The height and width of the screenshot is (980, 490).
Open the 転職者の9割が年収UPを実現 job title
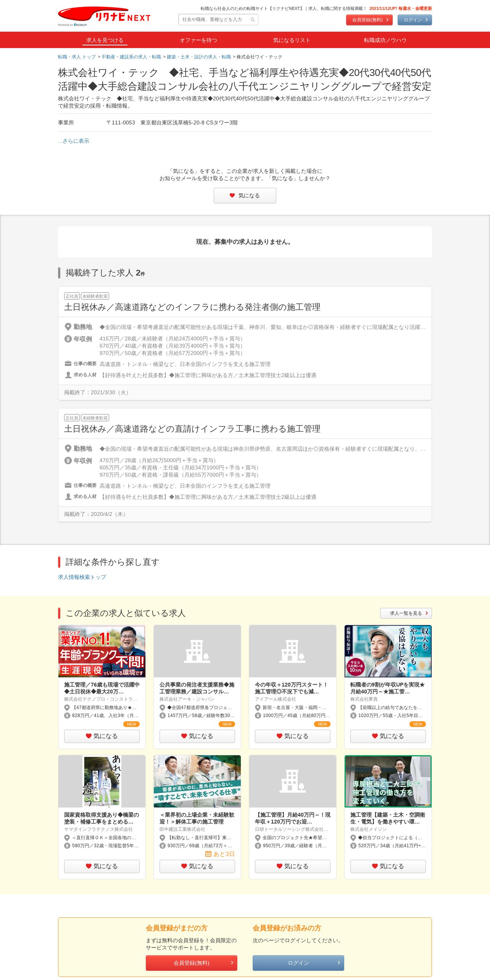pyautogui.click(x=388, y=688)
